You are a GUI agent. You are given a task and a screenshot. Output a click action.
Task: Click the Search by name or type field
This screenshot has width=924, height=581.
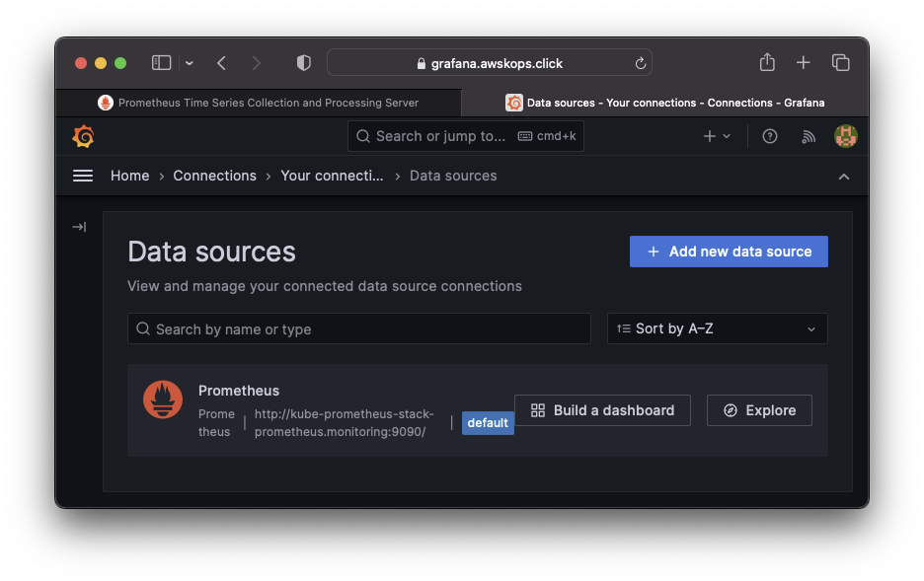pyautogui.click(x=359, y=328)
